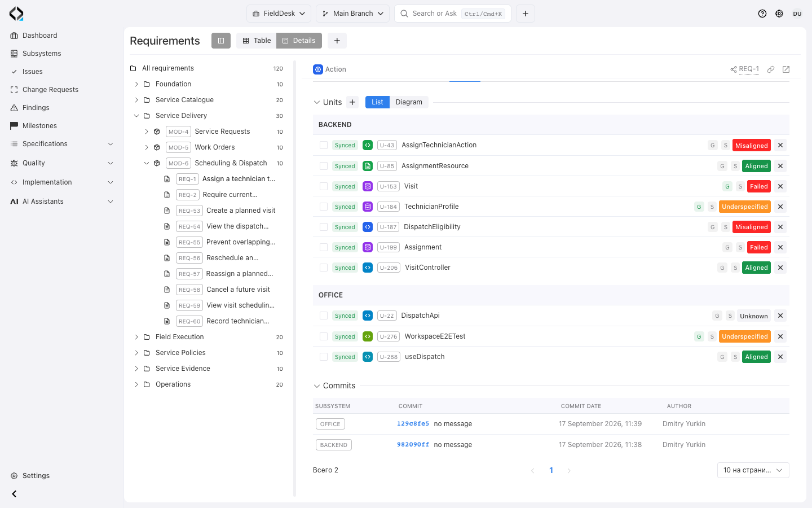Open the settings gear in top bar
Screen dimensions: 812x508
coord(779,14)
